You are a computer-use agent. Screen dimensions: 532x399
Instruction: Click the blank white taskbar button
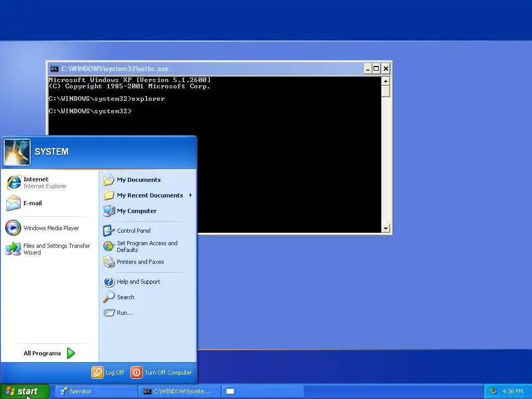tap(262, 391)
